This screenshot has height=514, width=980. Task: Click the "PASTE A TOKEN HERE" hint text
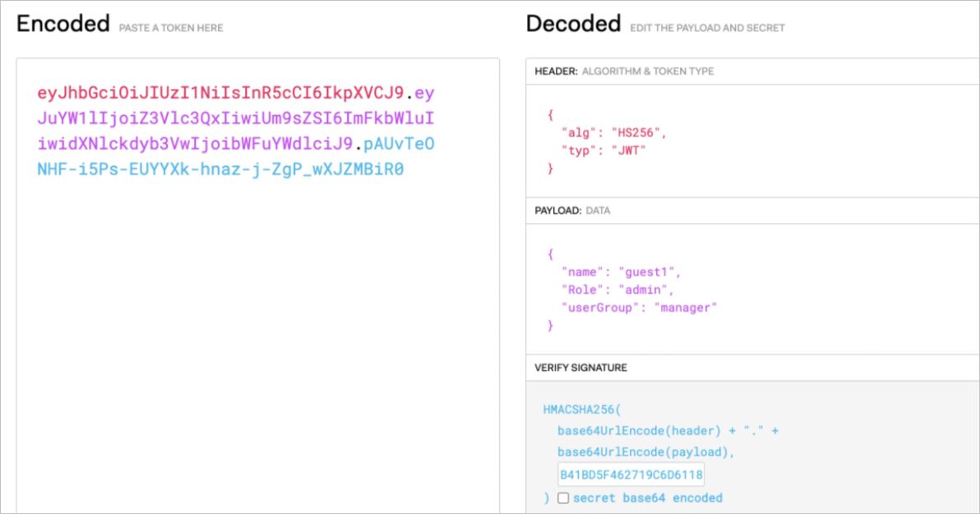click(171, 28)
